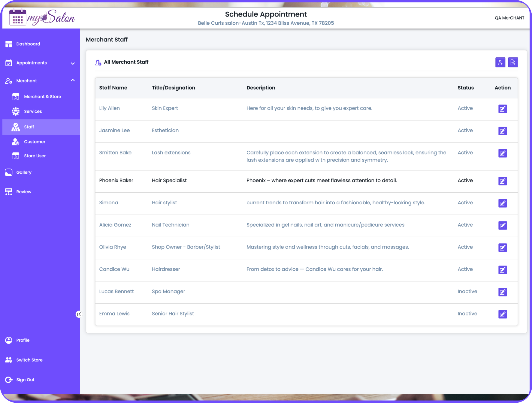This screenshot has width=532, height=403.
Task: Click Inactive status for Emma Lewis
Action: click(x=467, y=314)
